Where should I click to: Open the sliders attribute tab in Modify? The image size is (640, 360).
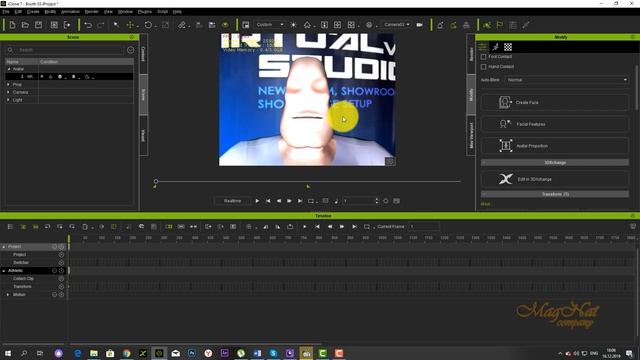tap(483, 47)
